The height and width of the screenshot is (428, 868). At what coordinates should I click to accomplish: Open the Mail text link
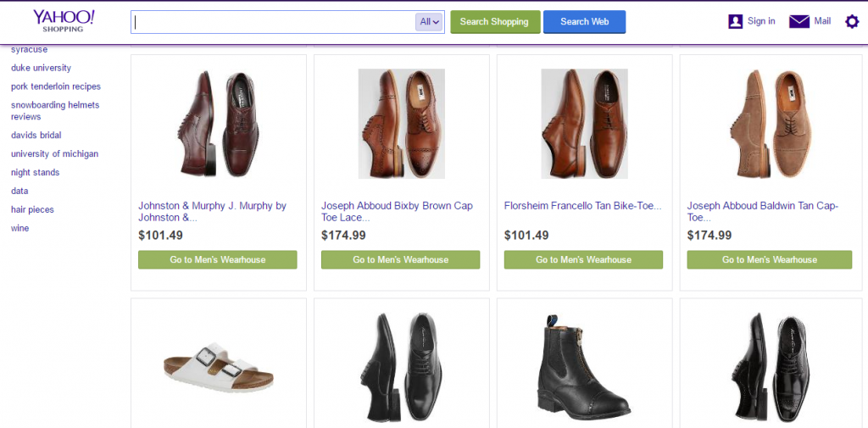click(x=822, y=21)
